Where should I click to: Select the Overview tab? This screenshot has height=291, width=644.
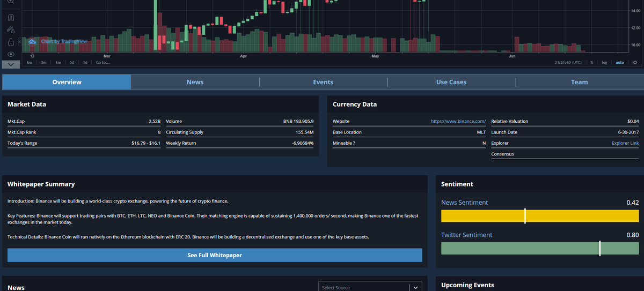[x=67, y=82]
